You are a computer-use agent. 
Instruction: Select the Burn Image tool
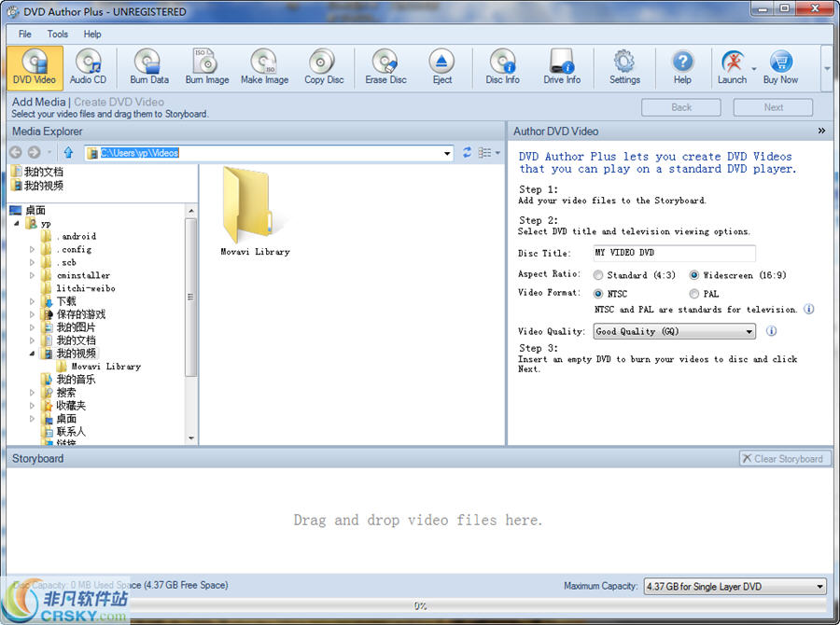pos(206,65)
